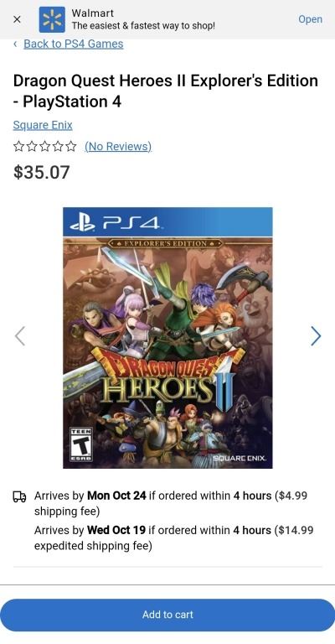Go back to PS4 Games
This screenshot has height=644, width=335.
(x=74, y=44)
